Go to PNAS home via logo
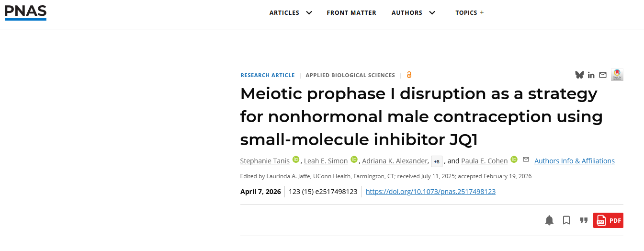The height and width of the screenshot is (251, 644). point(25,11)
